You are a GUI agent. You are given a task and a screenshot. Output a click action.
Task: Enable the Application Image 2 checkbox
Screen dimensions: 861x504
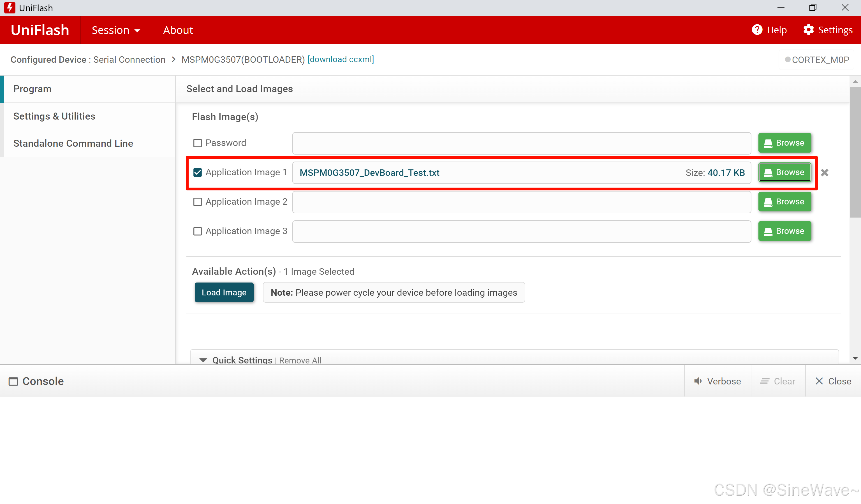tap(198, 202)
